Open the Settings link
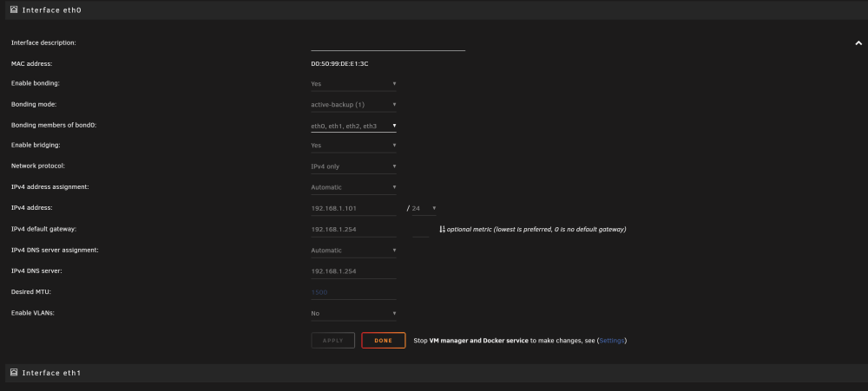 (x=612, y=341)
